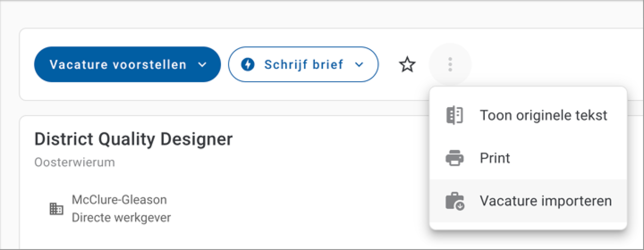Select Vacature importeren menu entry
The image size is (644, 250).
coord(546,201)
